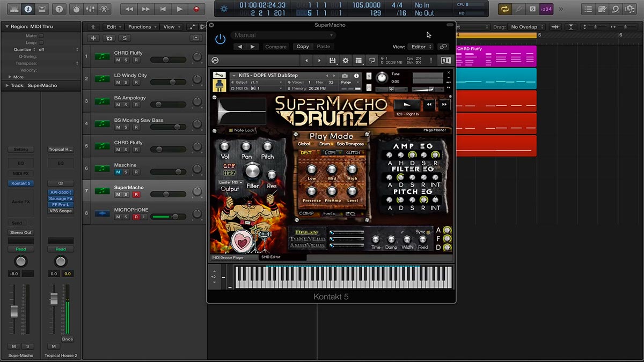Open the Mixer faders icon
The image size is (644, 362).
pos(90,9)
